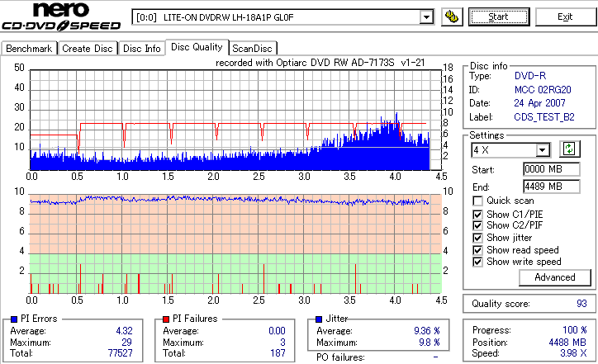Switch to the Disc Info tab
598x364 pixels.
pos(142,49)
